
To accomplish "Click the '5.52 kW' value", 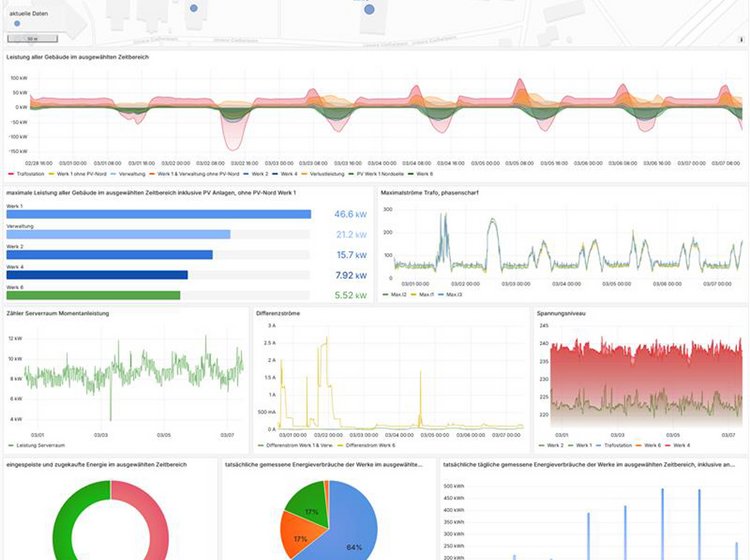I will tap(351, 296).
